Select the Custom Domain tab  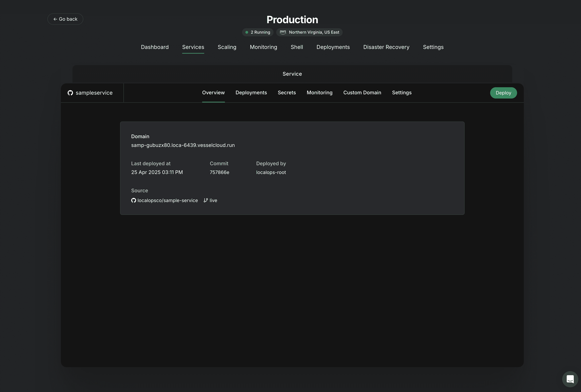click(362, 93)
